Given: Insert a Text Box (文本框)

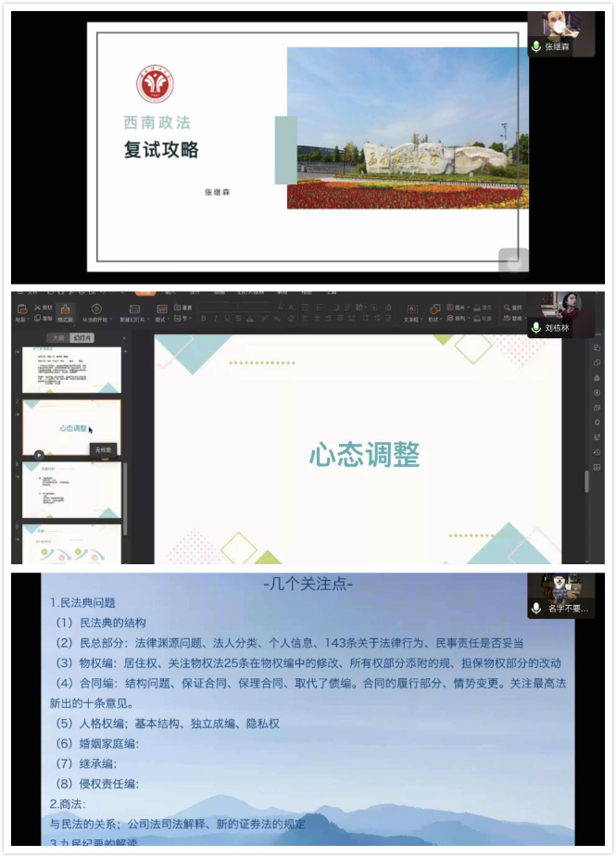Looking at the screenshot, I should pos(410,311).
